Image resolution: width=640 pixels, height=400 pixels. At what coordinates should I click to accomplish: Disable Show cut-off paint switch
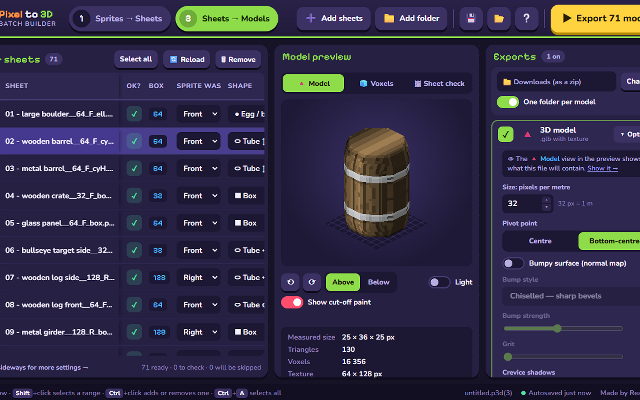(292, 302)
